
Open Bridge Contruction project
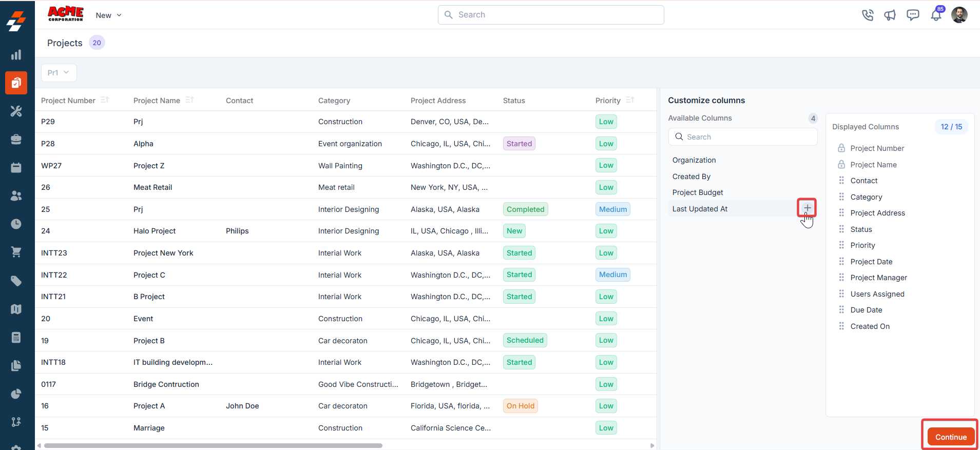point(166,384)
